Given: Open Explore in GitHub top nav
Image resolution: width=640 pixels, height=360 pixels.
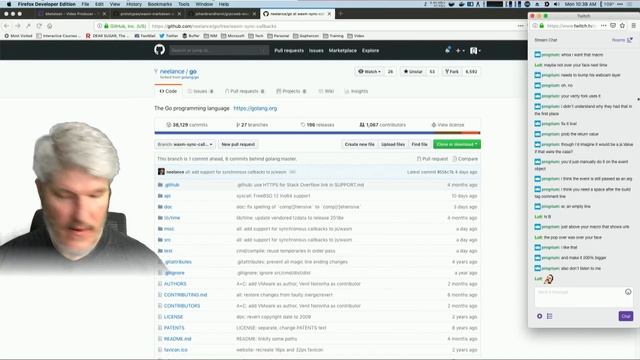Looking at the screenshot, I should pos(370,51).
